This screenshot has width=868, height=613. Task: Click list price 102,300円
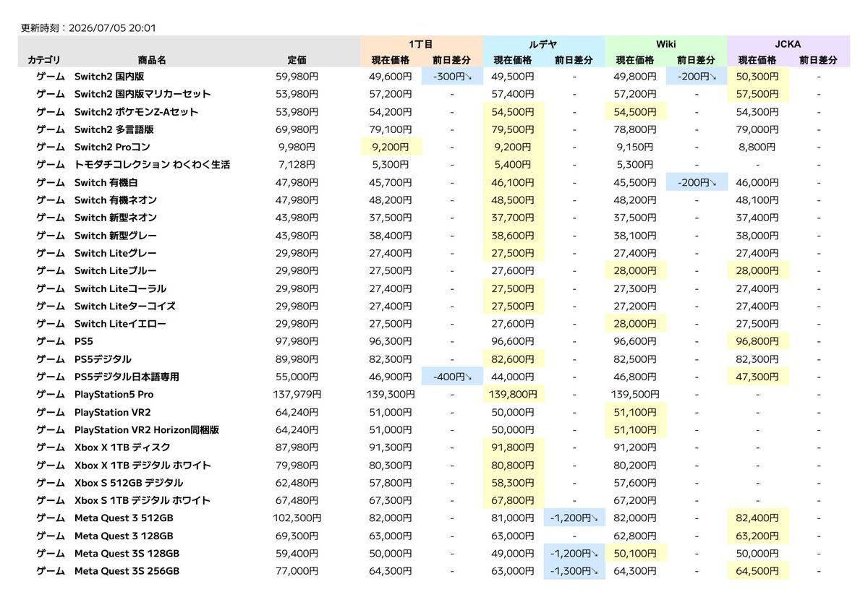point(297,518)
